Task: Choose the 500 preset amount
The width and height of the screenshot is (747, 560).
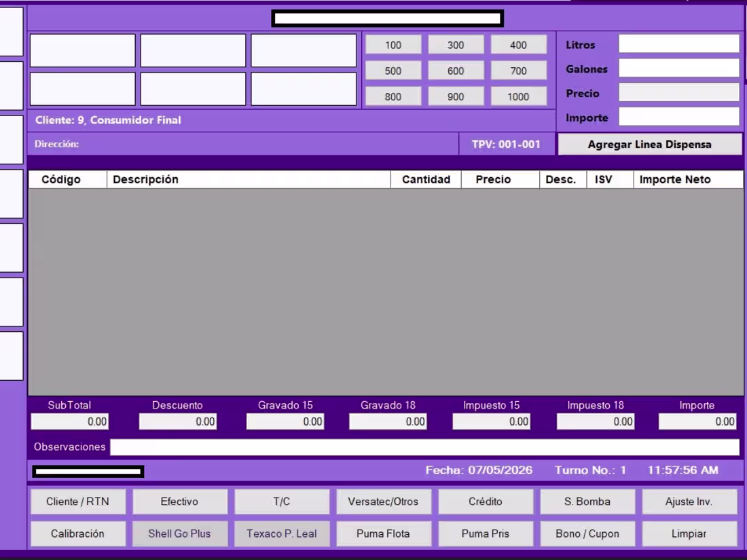Action: tap(393, 71)
